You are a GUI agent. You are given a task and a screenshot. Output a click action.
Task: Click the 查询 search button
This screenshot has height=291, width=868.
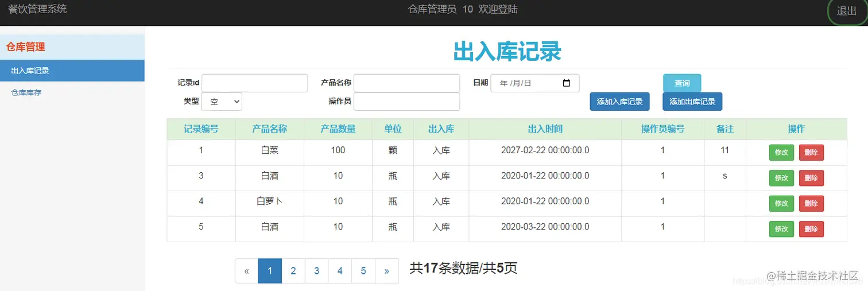coord(682,83)
